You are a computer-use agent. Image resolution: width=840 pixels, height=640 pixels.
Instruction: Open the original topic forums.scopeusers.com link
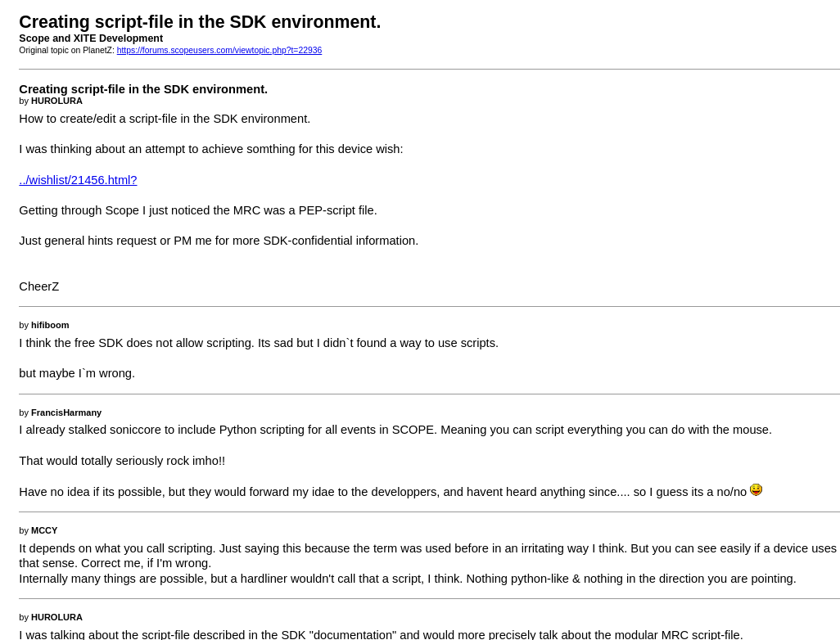[219, 51]
